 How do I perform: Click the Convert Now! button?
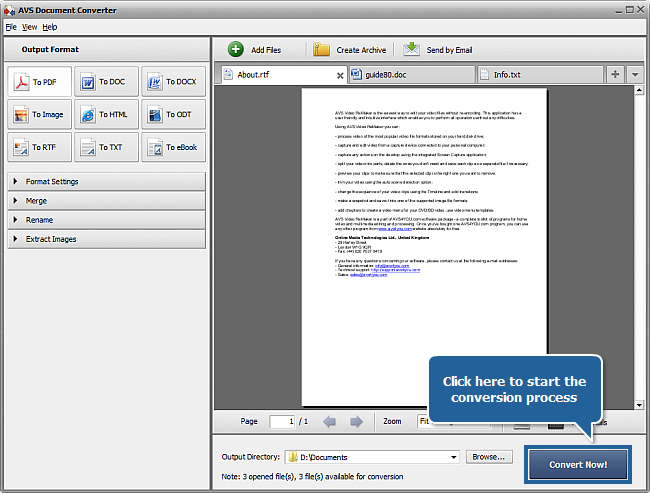tap(578, 465)
